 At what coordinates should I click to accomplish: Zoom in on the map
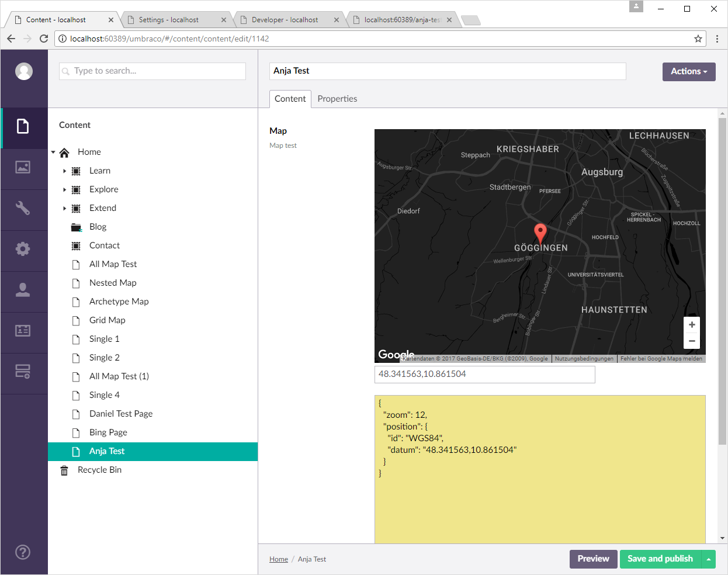coord(692,325)
